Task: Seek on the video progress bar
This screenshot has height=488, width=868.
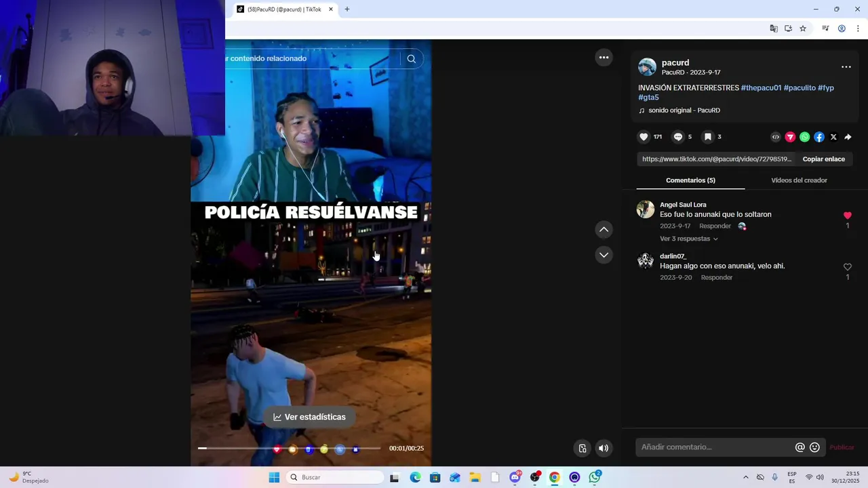Action: tap(290, 449)
